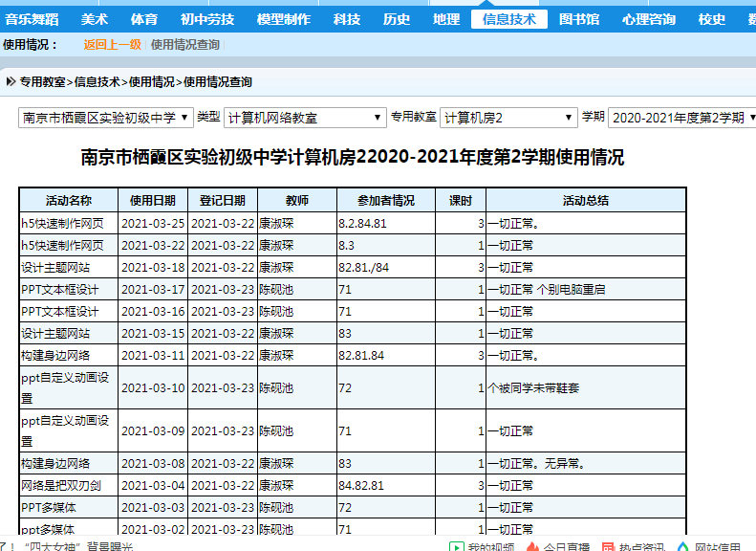Click 今日直播 flame icon in status bar
This screenshot has width=756, height=551.
[x=532, y=546]
